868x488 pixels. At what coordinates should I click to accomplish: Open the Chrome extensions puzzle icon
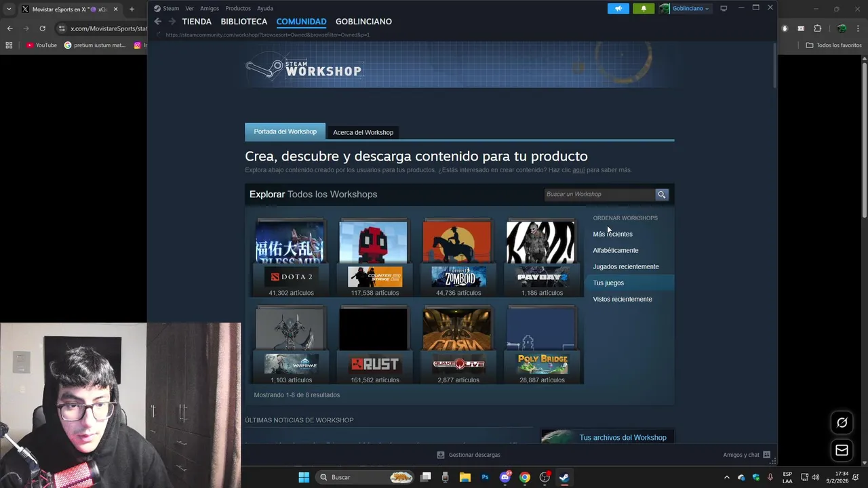tap(817, 28)
